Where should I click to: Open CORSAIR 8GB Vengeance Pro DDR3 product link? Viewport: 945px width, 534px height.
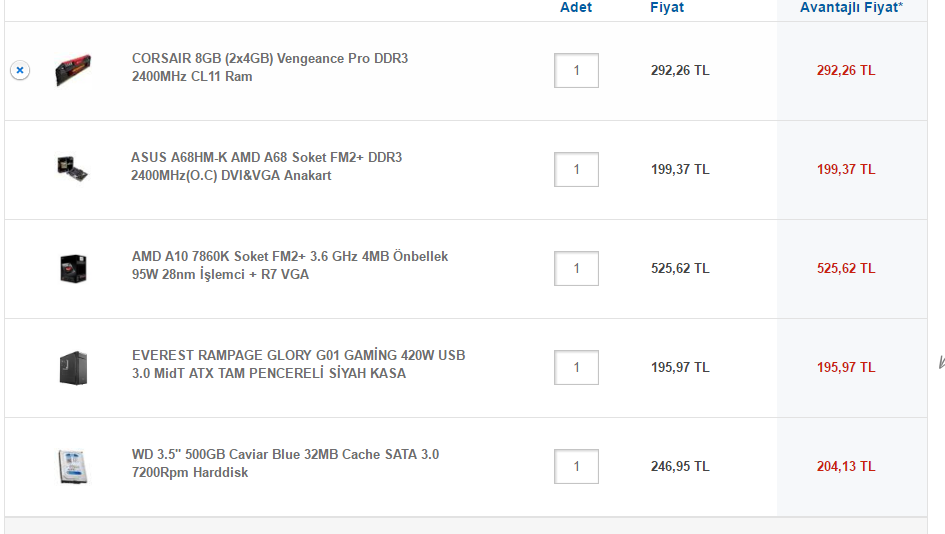click(x=270, y=68)
